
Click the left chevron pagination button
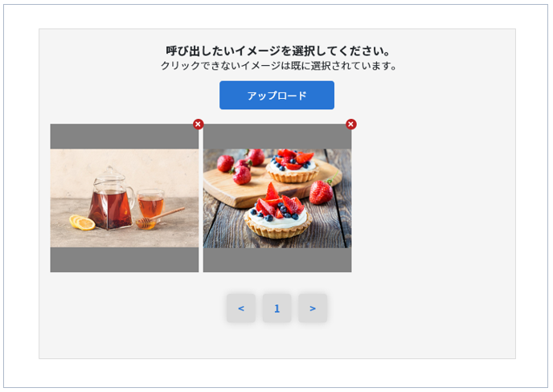(x=241, y=308)
